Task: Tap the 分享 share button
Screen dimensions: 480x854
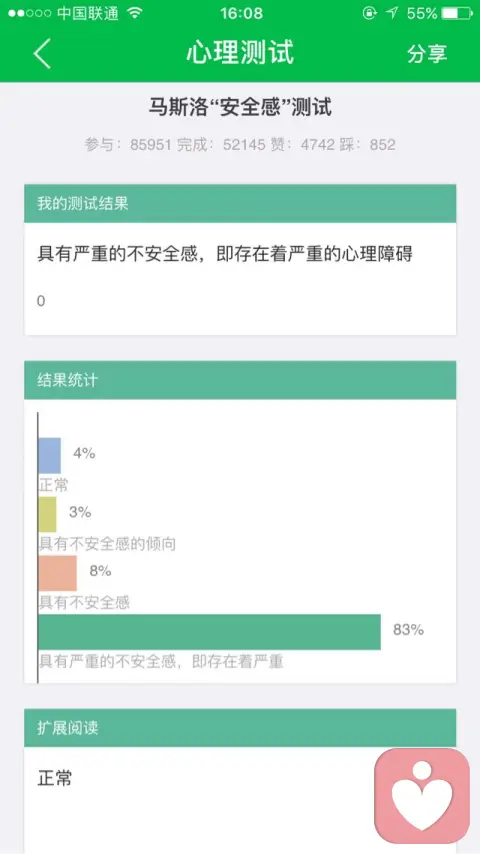Action: (x=427, y=53)
